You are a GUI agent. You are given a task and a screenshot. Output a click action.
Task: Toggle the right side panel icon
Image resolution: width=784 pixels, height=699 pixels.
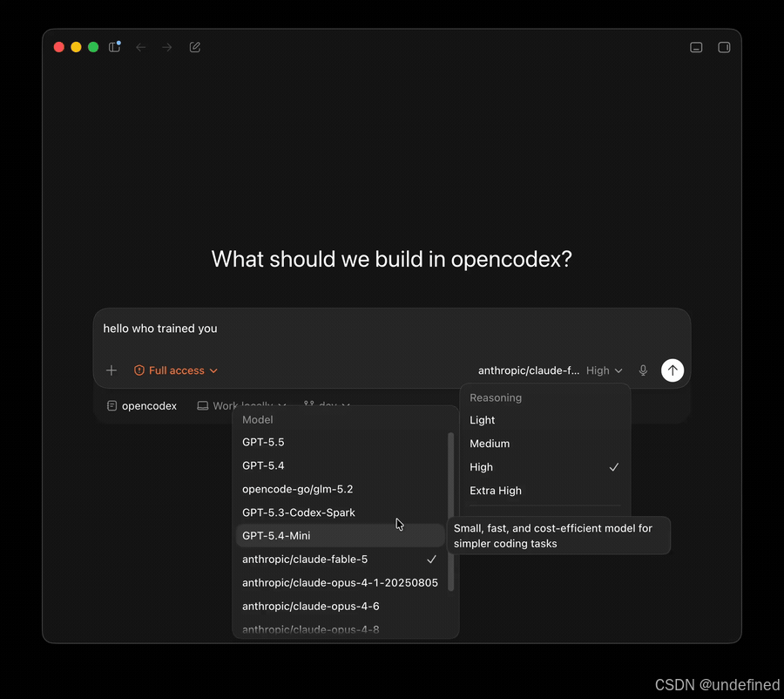724,47
